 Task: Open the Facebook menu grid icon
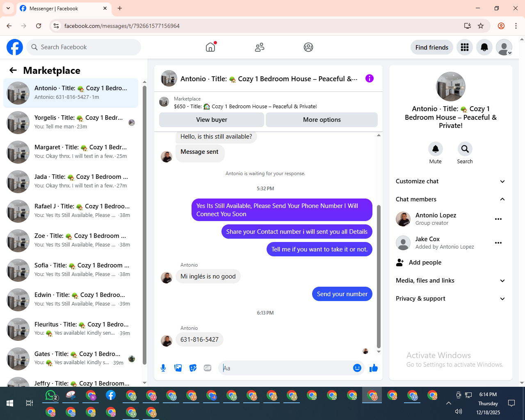pos(465,47)
